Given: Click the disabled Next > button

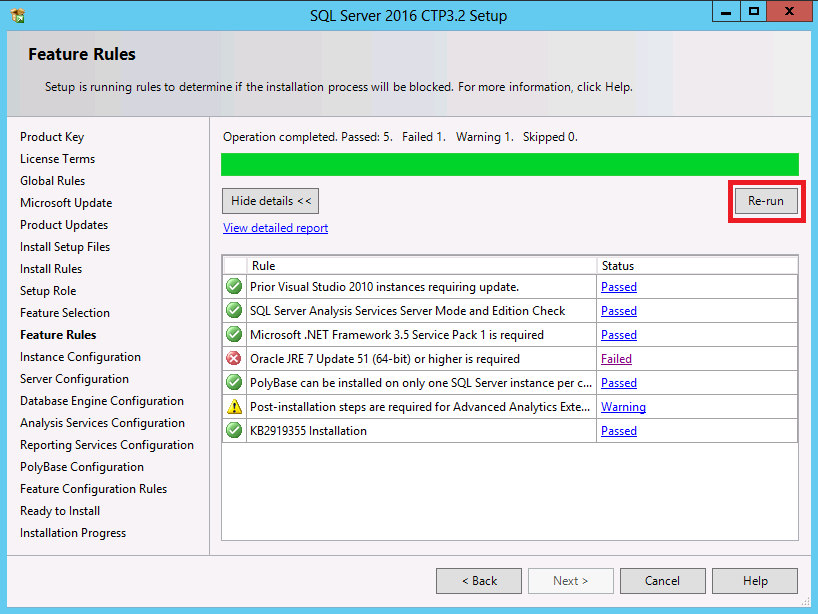Looking at the screenshot, I should pyautogui.click(x=571, y=581).
